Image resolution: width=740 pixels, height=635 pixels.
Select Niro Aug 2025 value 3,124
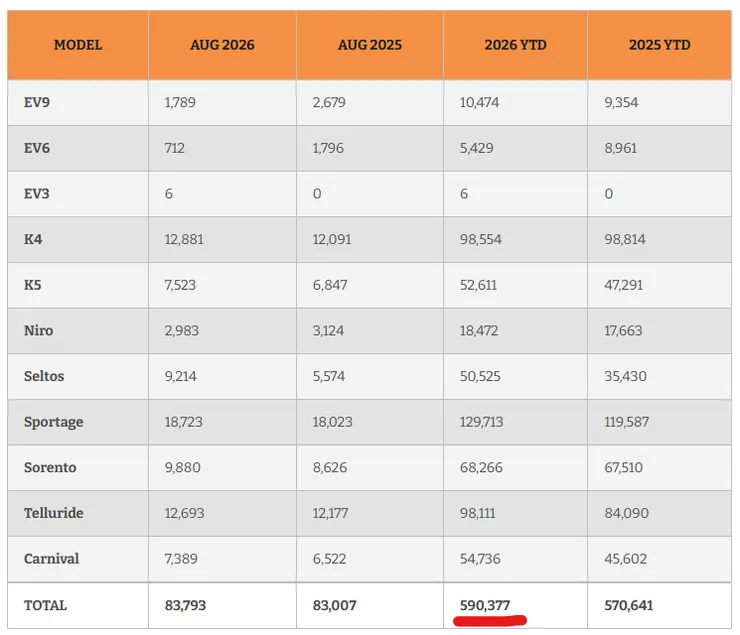point(328,331)
